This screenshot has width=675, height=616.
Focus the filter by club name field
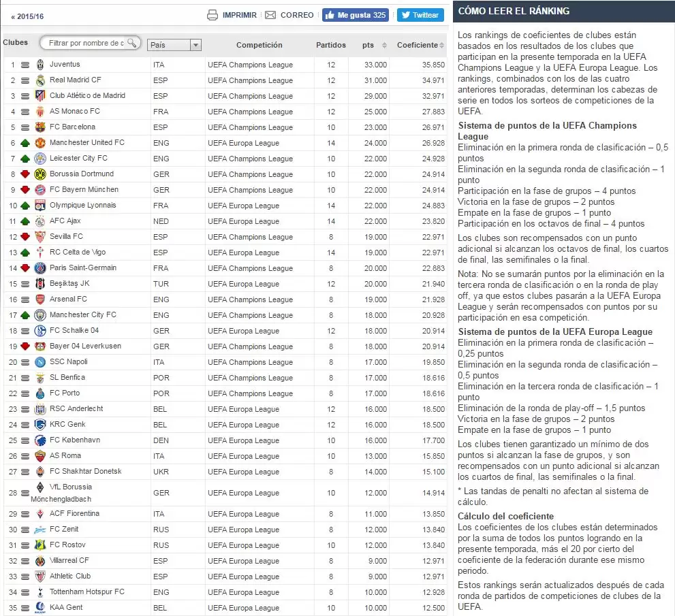(86, 43)
